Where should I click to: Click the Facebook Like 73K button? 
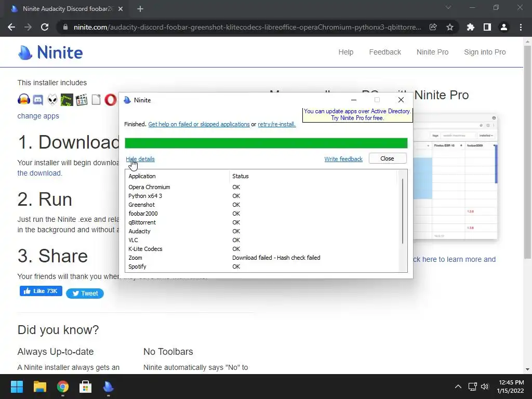41,291
